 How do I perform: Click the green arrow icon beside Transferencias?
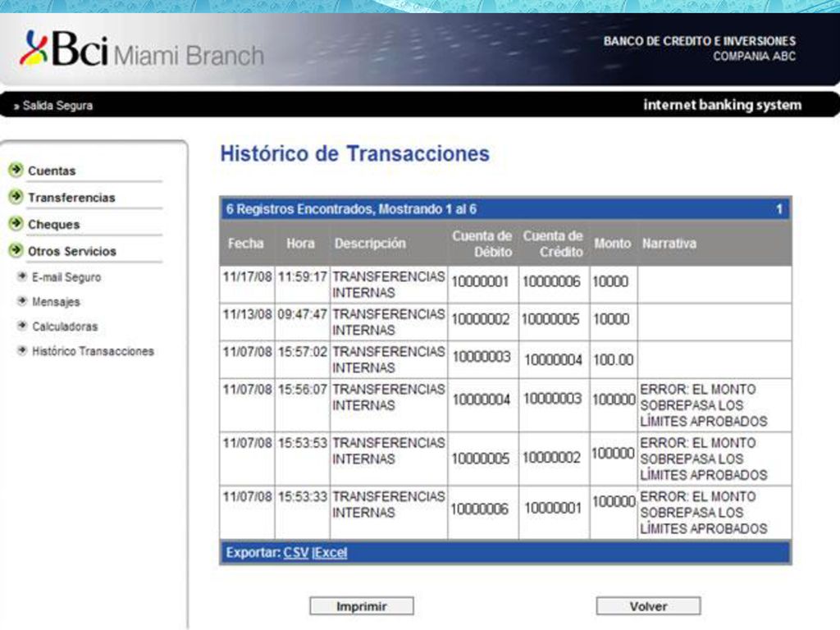(x=16, y=197)
